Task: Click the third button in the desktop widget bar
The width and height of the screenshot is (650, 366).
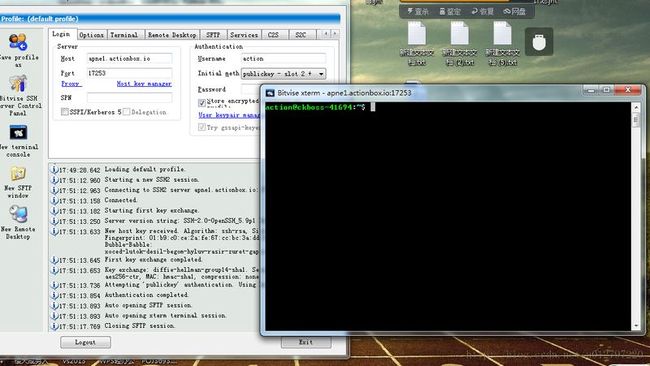Action: tap(483, 12)
